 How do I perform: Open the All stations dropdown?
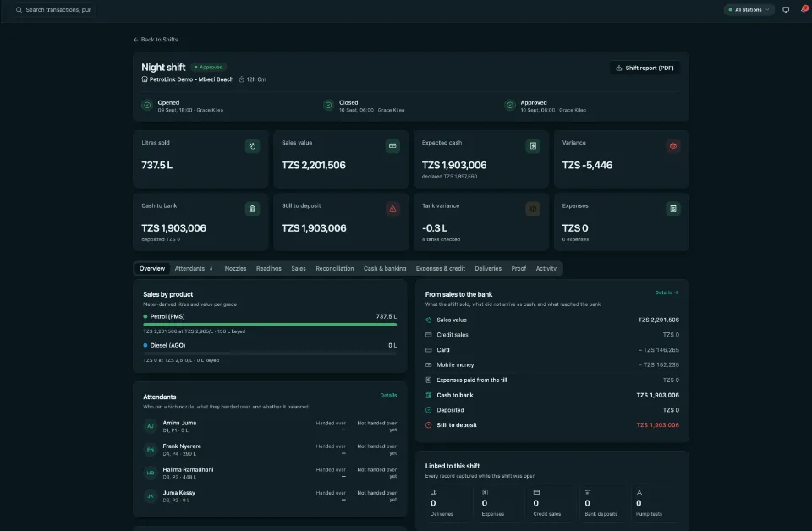(749, 10)
